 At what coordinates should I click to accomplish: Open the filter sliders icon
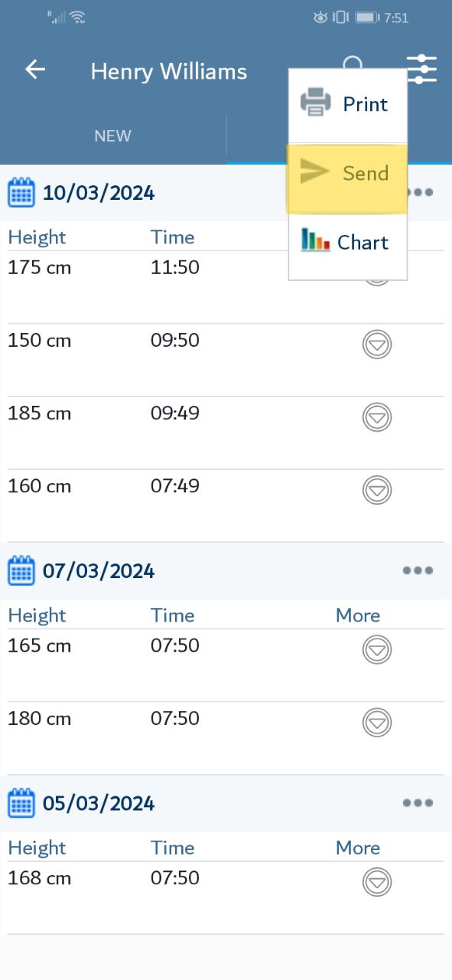point(422,69)
